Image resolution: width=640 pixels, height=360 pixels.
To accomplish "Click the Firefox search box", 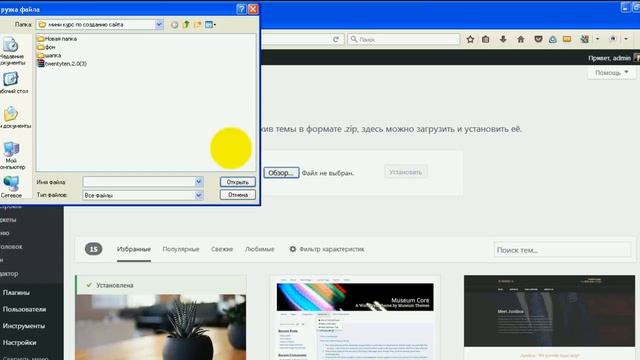I will point(404,39).
